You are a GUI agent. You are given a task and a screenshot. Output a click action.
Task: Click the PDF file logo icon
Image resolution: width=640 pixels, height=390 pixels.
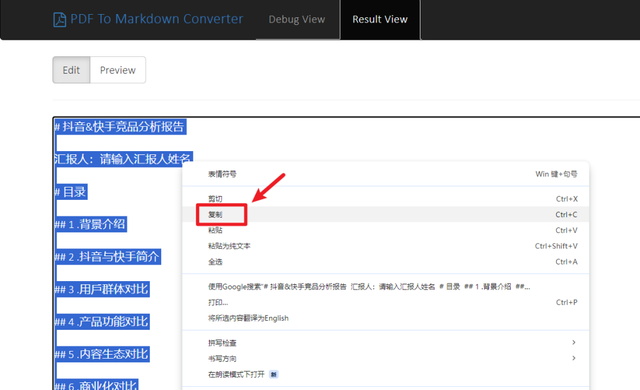tap(60, 19)
